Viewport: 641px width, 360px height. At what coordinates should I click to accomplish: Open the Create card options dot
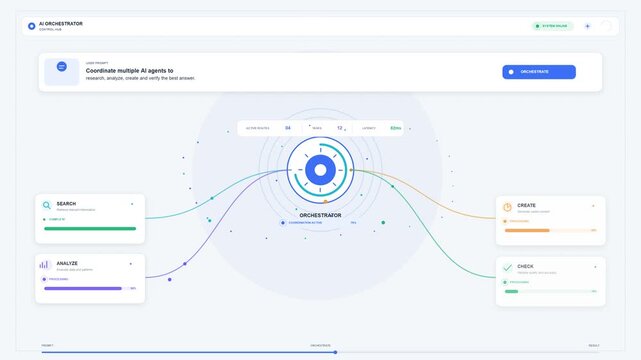[593, 206]
